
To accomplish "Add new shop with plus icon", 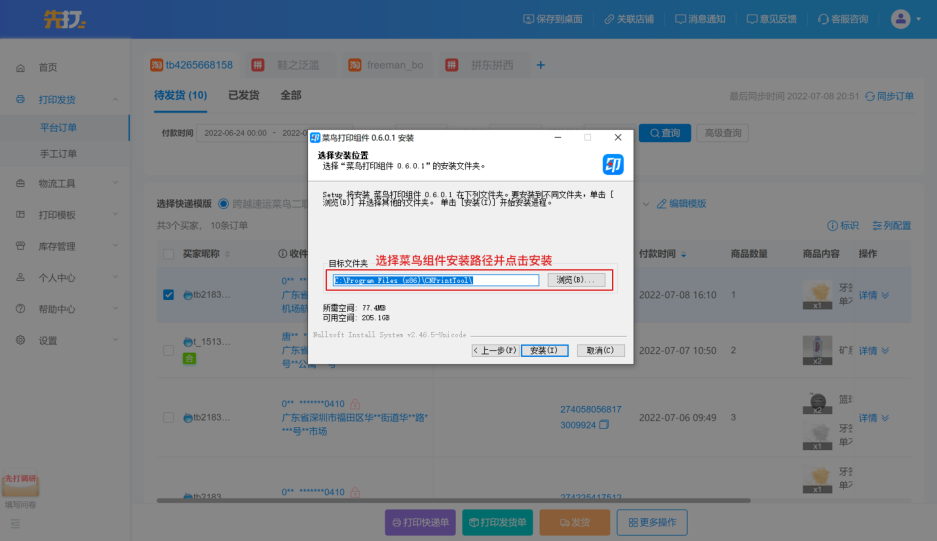I will click(x=541, y=65).
